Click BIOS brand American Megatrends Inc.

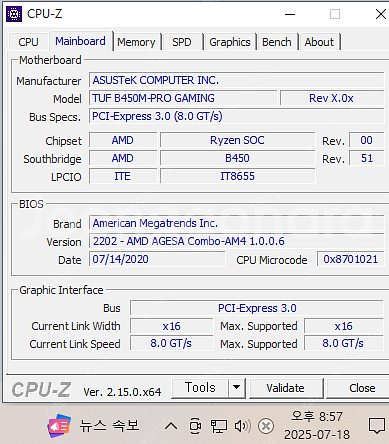tap(236, 223)
